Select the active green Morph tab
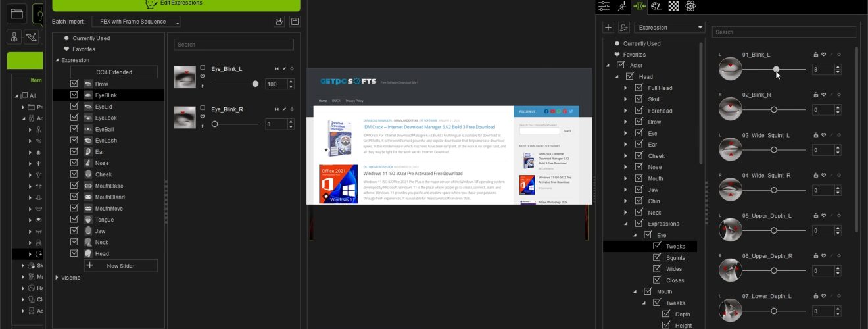Screen dimensions: 868x329 pos(639,6)
